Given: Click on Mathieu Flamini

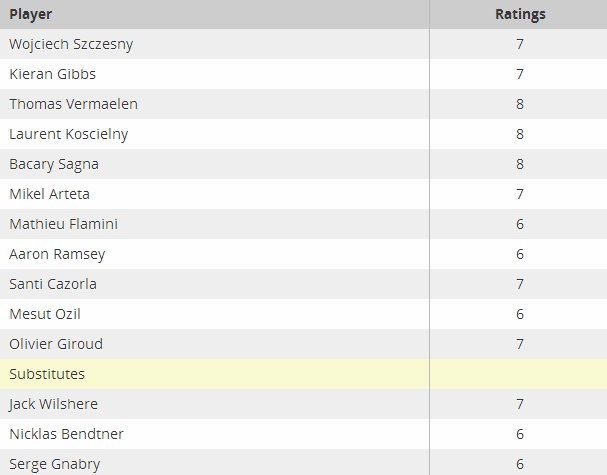Looking at the screenshot, I should click(63, 224).
